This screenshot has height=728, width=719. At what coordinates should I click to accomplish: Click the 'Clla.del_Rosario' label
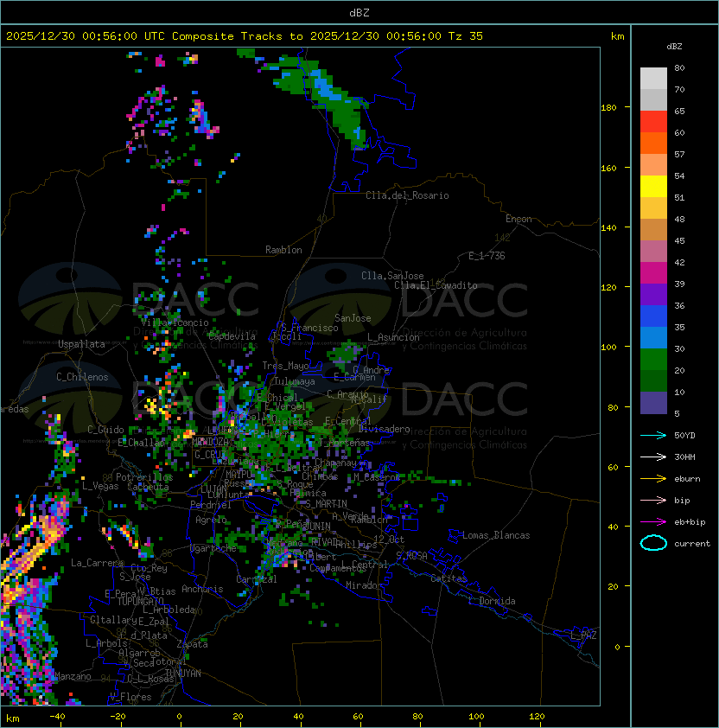click(x=407, y=195)
